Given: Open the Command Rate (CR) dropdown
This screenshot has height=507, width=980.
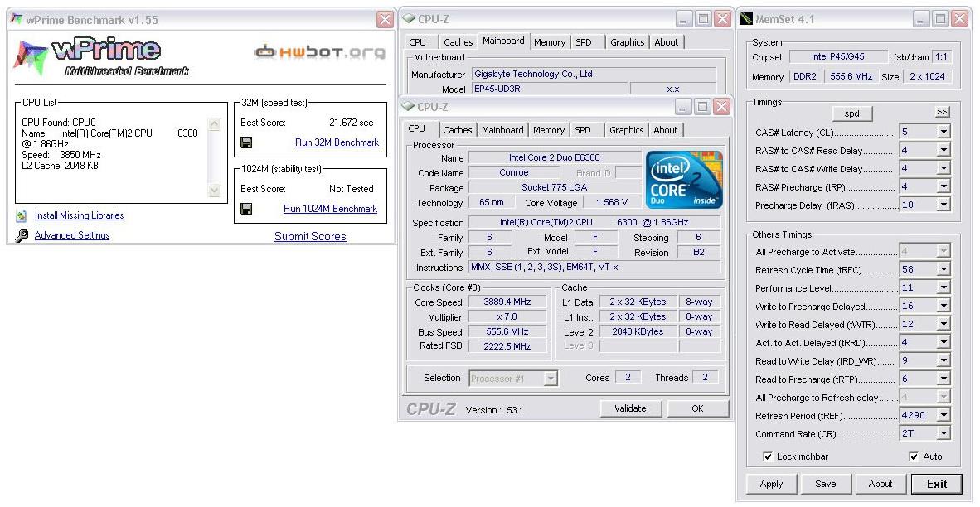Looking at the screenshot, I should [x=944, y=433].
